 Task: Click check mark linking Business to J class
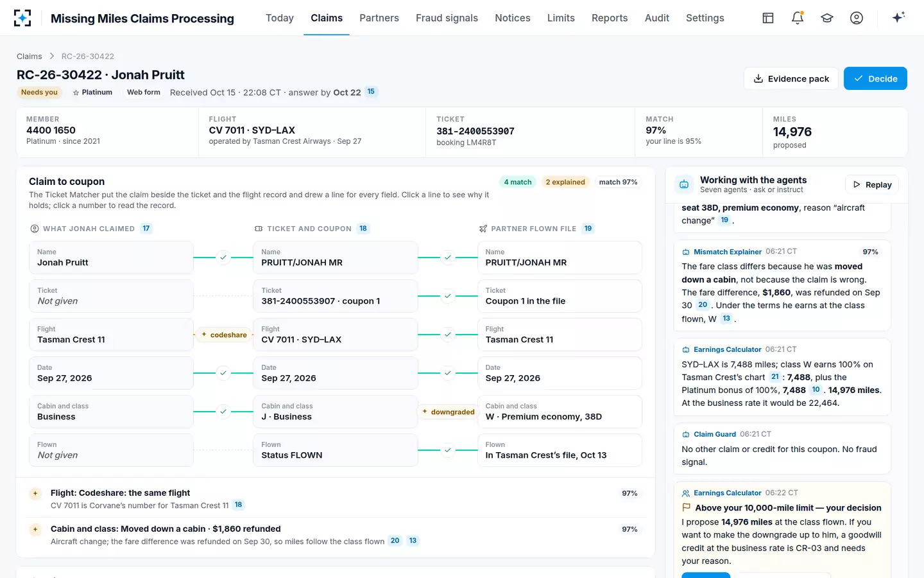click(x=223, y=412)
